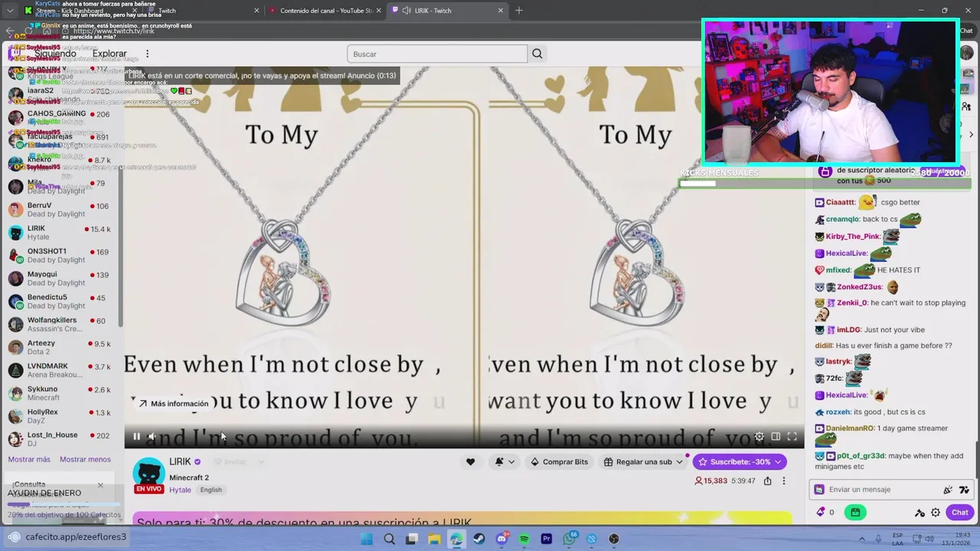This screenshot has width=980, height=551.
Task: Enter fullscreen mode in player
Action: [x=792, y=437]
